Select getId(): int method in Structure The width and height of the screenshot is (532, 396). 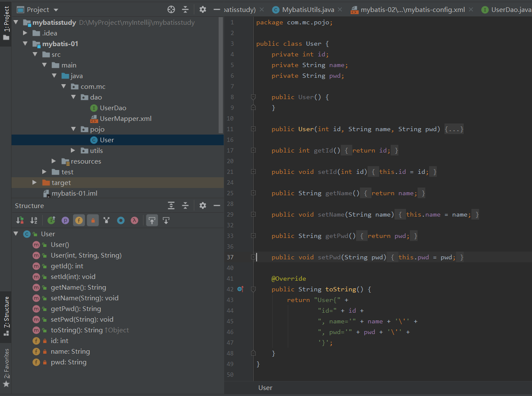(x=67, y=266)
